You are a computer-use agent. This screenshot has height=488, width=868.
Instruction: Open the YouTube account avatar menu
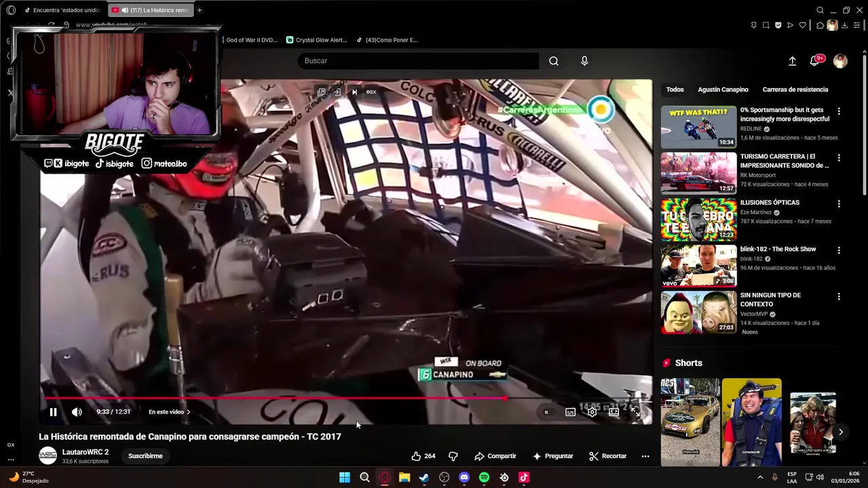[x=840, y=61]
